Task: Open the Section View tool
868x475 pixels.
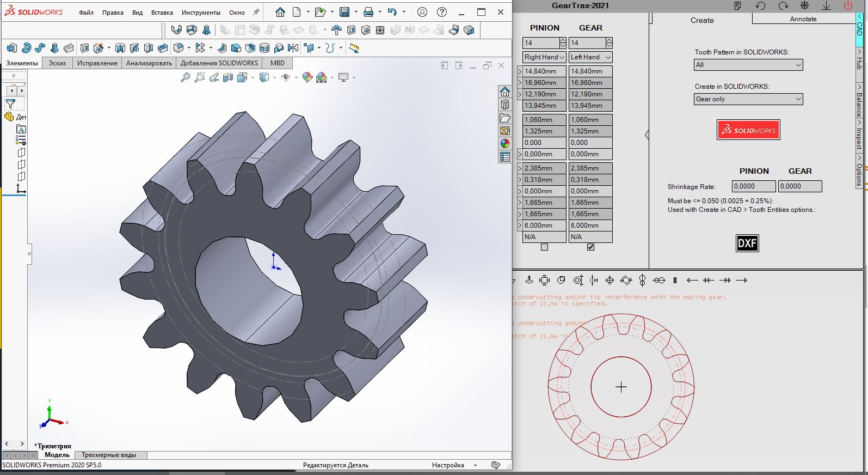Action: [228, 77]
